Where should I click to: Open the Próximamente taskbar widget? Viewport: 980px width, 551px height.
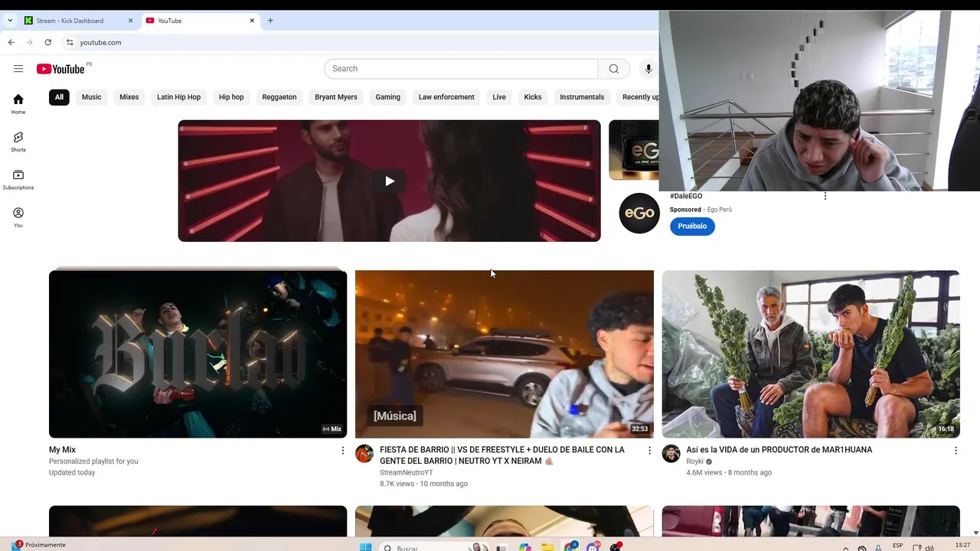40,545
